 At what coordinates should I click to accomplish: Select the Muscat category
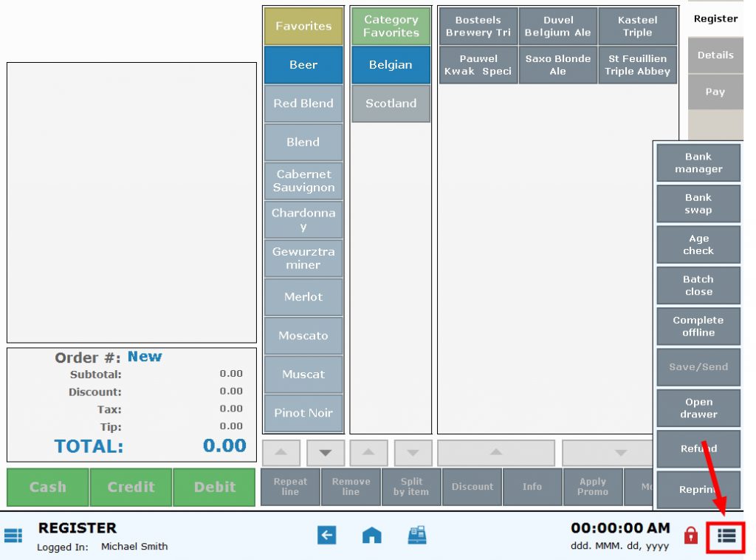click(x=303, y=374)
